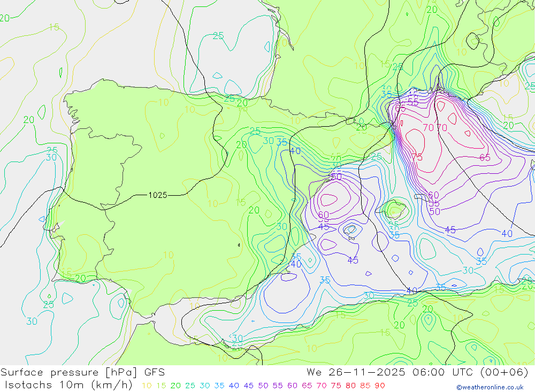Select the yellow legend value 10
Viewport: 535px width, 392px height.
coord(147,386)
